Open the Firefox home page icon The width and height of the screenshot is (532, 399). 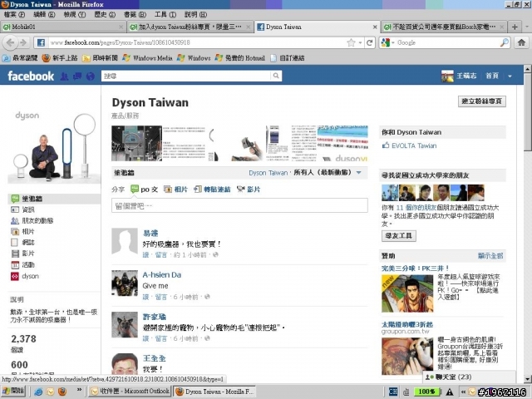click(x=521, y=42)
